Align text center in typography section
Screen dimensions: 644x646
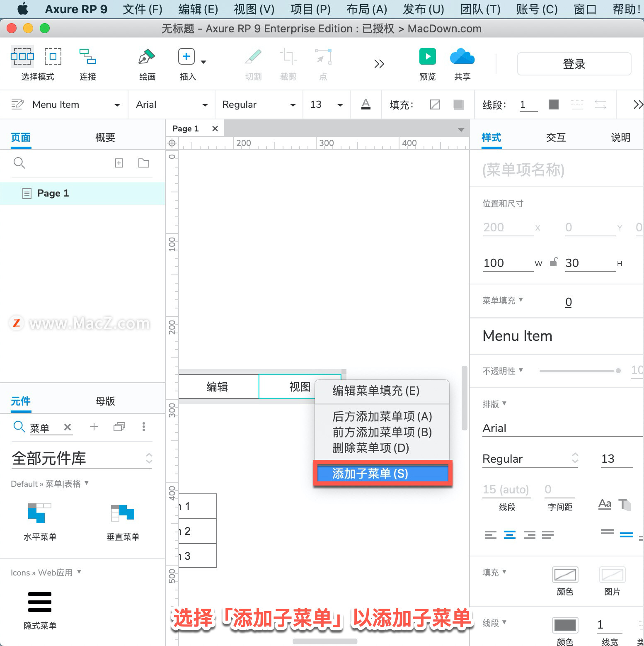[x=510, y=535]
